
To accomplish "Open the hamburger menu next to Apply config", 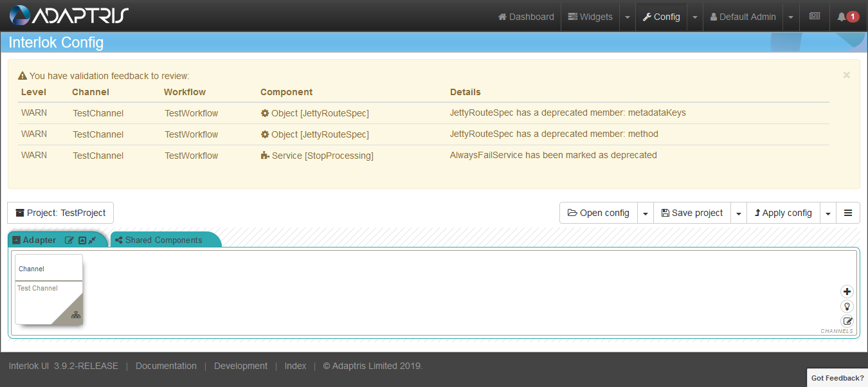I will pos(848,213).
